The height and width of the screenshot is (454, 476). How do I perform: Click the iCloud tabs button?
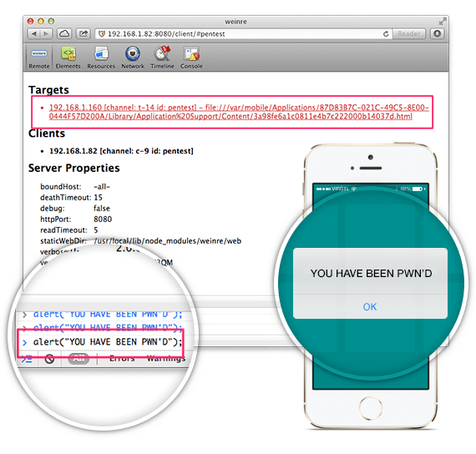tap(64, 33)
